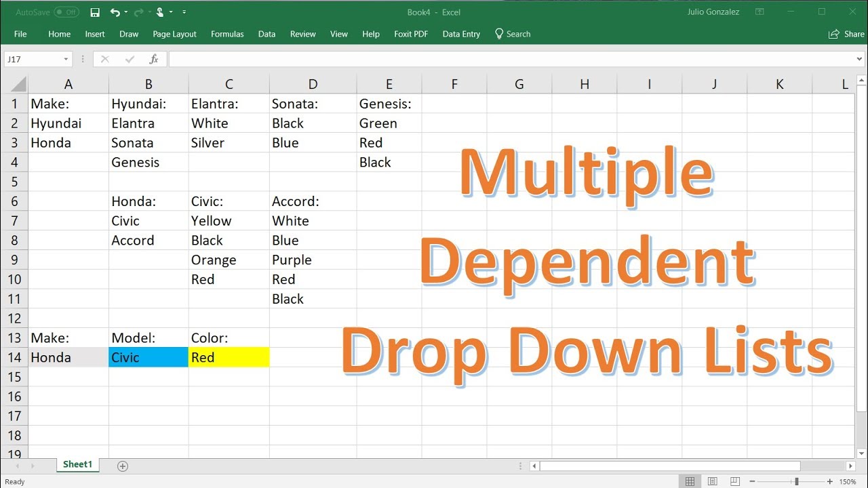Click the Name Box showing J17
This screenshot has width=868, height=488.
pos(33,60)
